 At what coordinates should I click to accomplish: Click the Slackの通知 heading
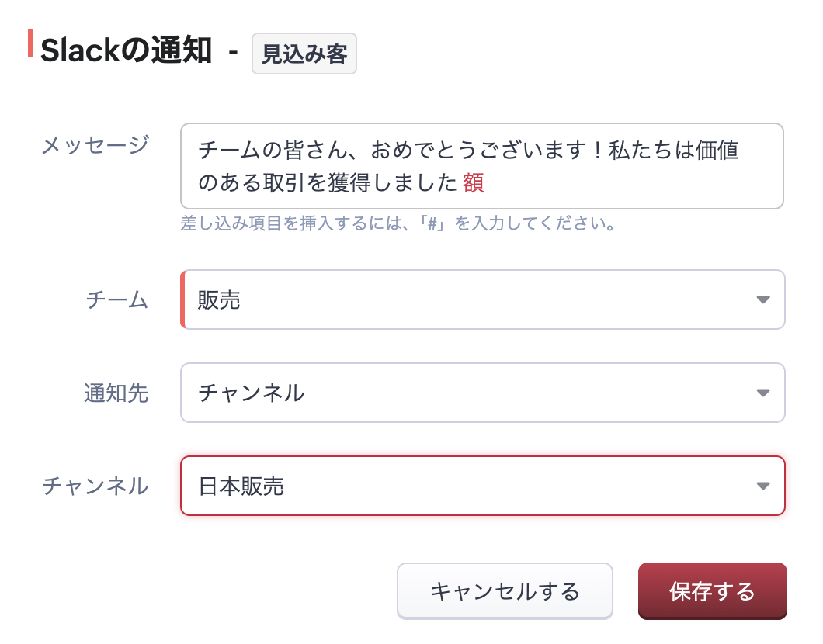coord(126,52)
